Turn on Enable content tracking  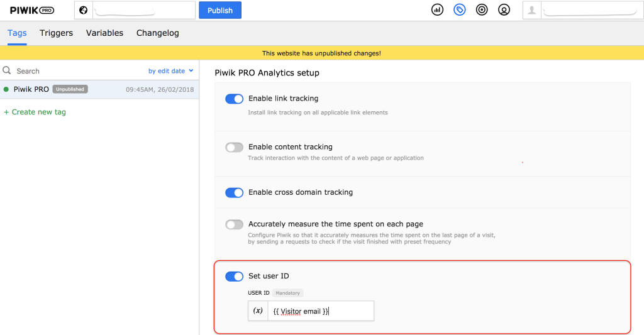(x=234, y=147)
